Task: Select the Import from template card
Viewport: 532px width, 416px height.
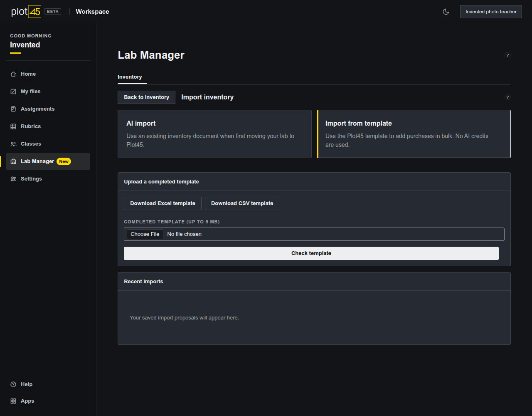Action: (414, 134)
